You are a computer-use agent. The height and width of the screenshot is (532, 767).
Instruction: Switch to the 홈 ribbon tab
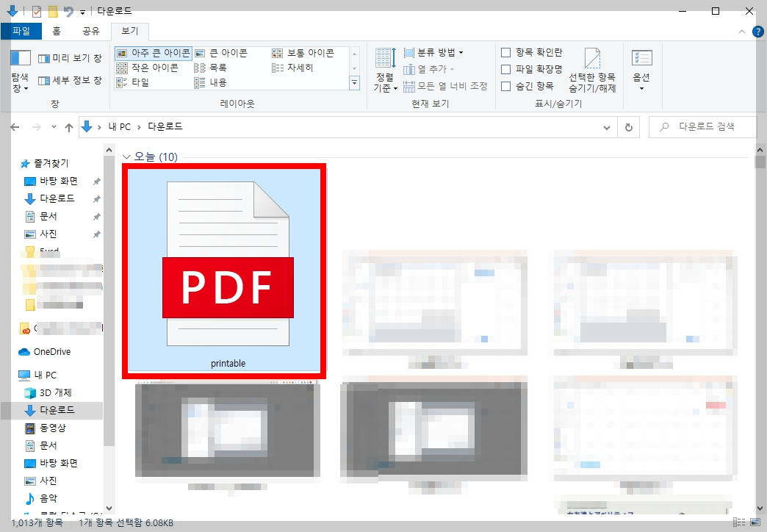click(x=57, y=31)
